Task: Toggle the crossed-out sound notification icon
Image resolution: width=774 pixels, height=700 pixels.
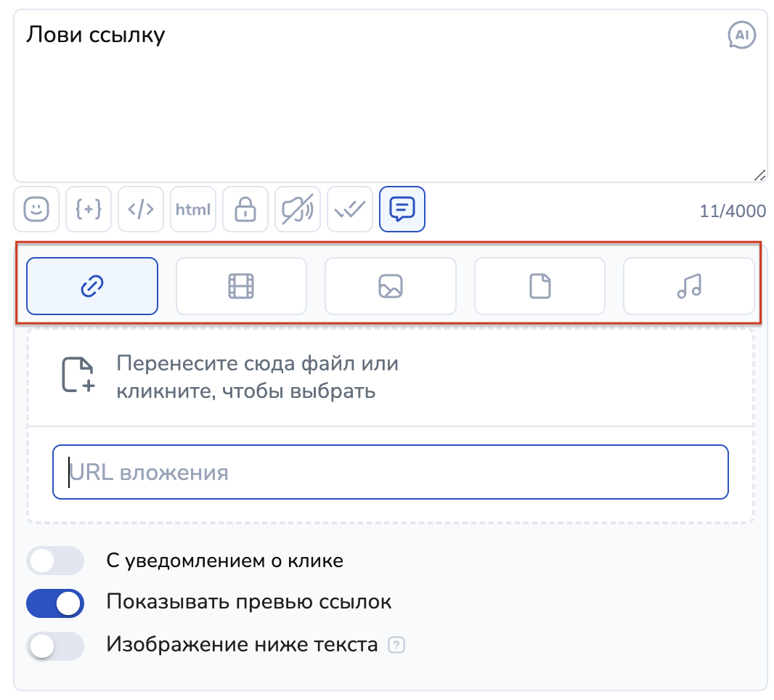Action: coord(298,210)
